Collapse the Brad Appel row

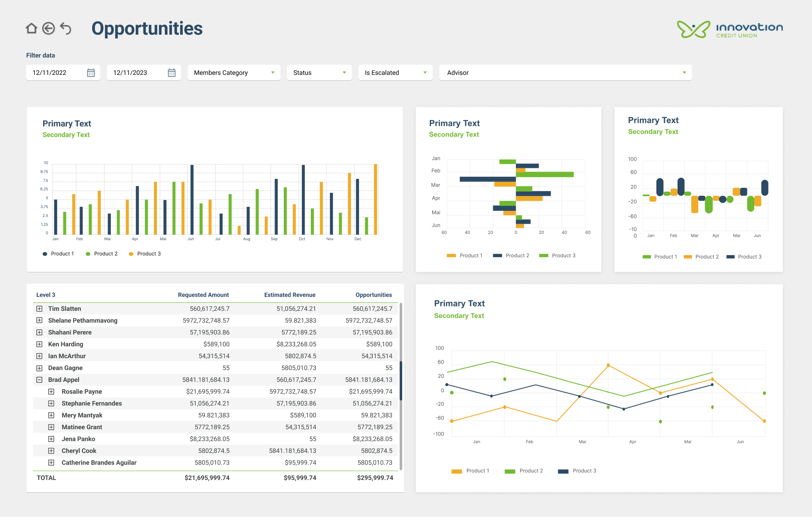click(39, 380)
